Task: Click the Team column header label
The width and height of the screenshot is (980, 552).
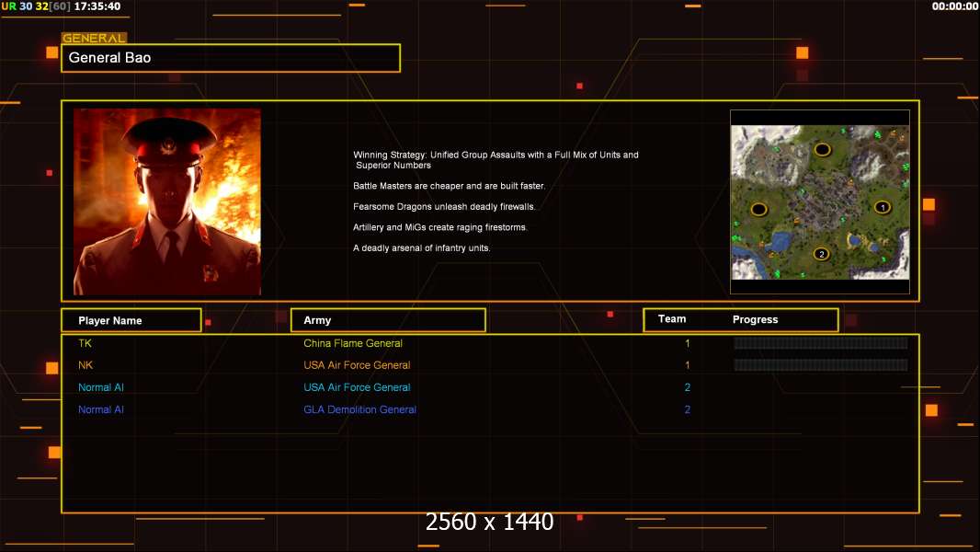Action: coord(672,319)
